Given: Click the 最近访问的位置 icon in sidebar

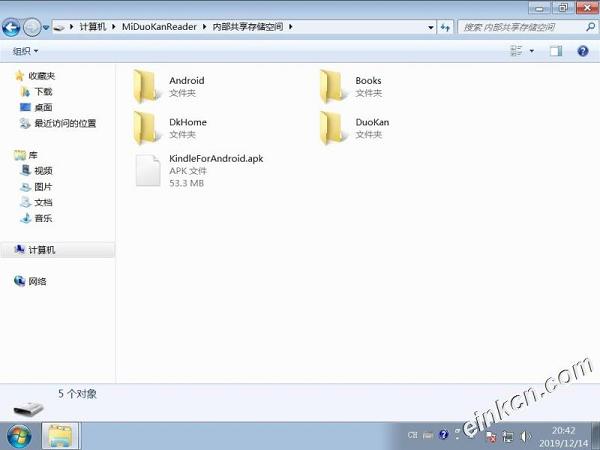Looking at the screenshot, I should (25, 123).
